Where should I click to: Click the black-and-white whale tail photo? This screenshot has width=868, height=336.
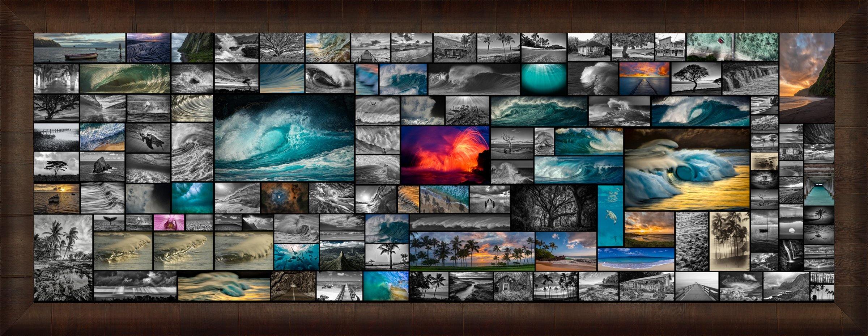click(109, 222)
